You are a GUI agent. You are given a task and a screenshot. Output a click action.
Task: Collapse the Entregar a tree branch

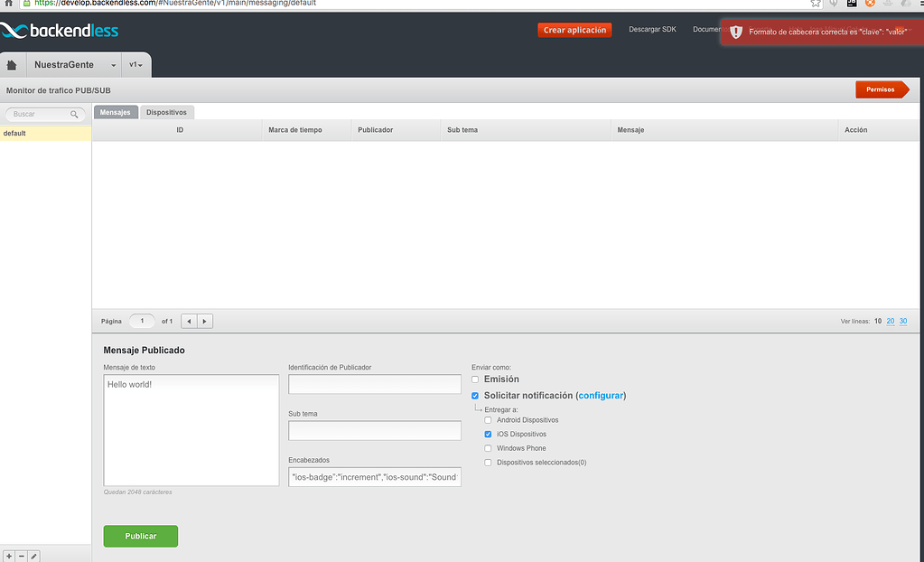(476, 408)
